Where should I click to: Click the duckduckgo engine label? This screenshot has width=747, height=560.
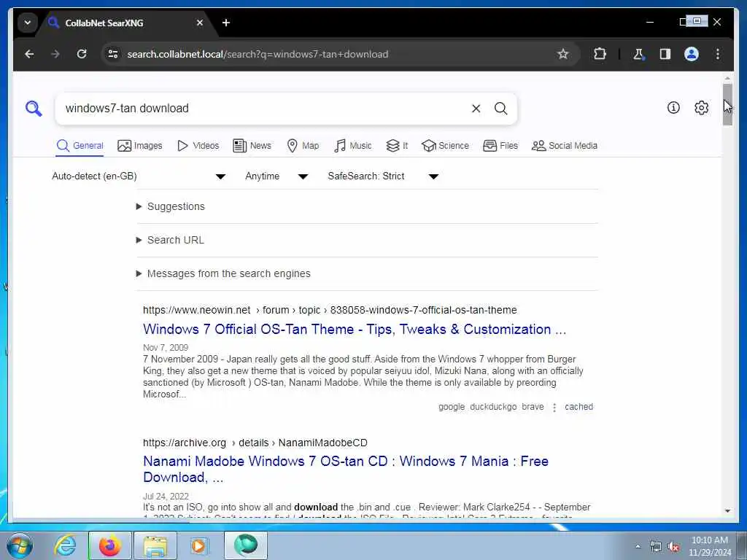493,407
